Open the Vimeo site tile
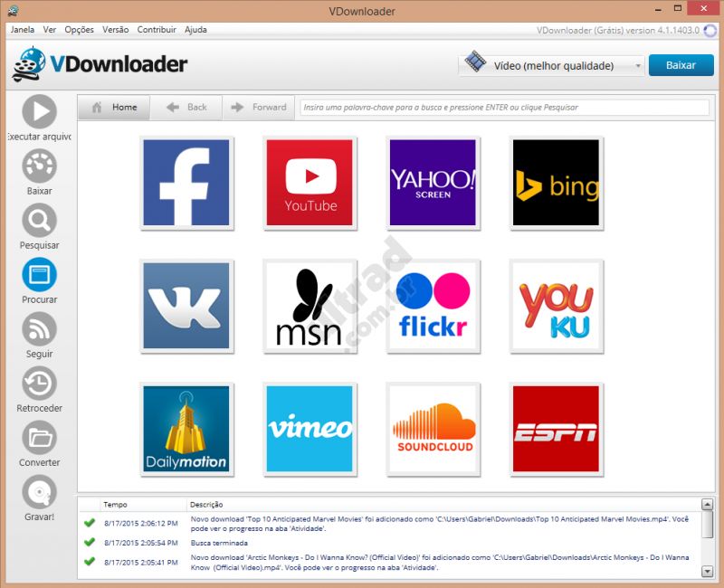This screenshot has height=588, width=724. pos(310,429)
